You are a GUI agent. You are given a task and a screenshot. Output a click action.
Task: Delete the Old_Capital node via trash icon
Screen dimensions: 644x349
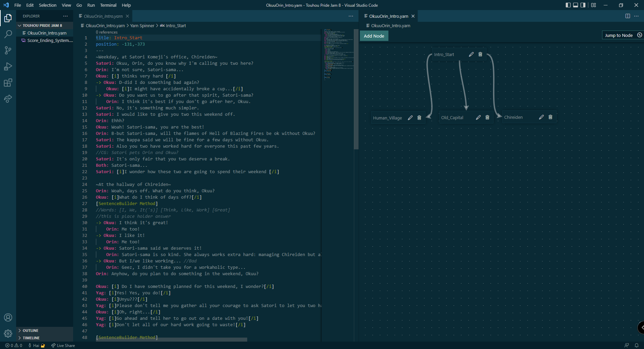point(487,117)
